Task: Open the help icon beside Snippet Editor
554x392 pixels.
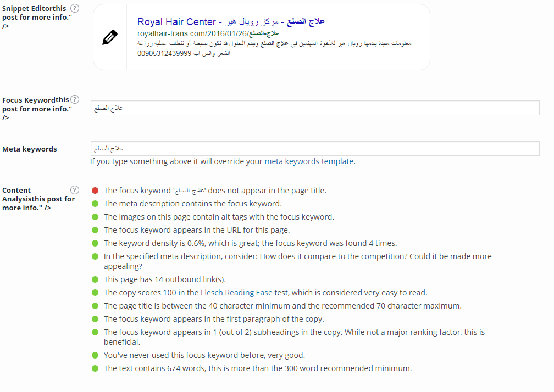Action: (75, 8)
